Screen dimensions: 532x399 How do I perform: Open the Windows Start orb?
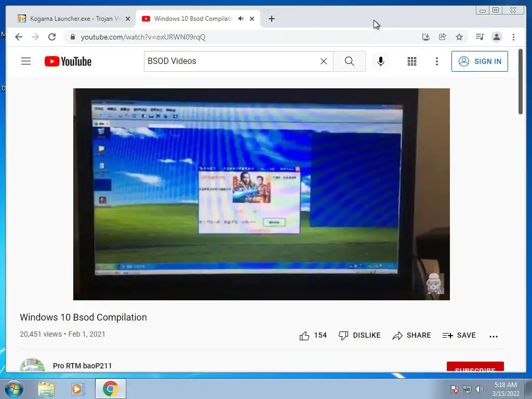pyautogui.click(x=14, y=389)
